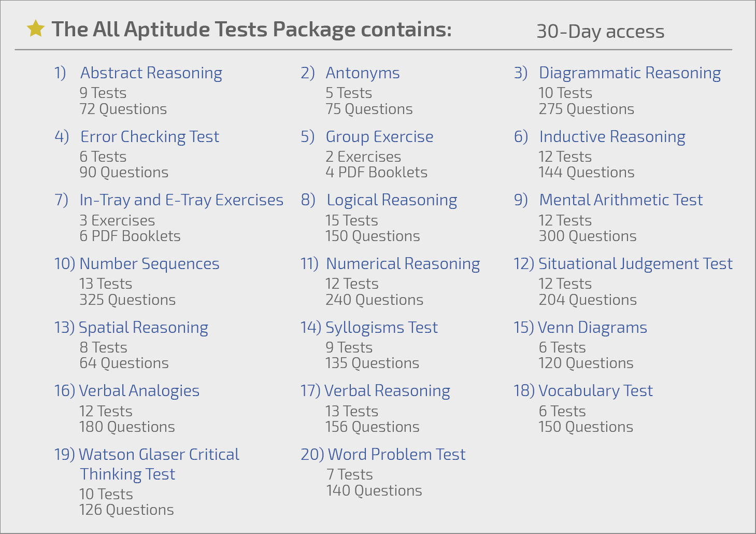Open Numerical Reasoning tests
This screenshot has width=756, height=534.
point(403,264)
